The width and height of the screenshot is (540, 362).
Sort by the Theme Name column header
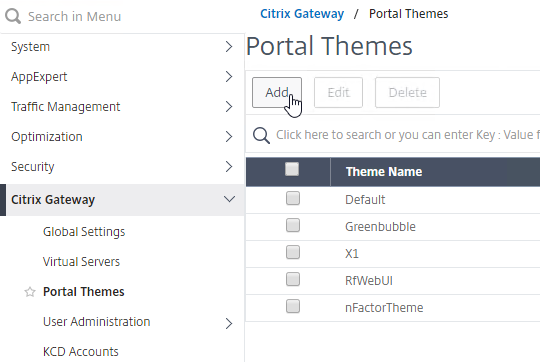coord(384,172)
